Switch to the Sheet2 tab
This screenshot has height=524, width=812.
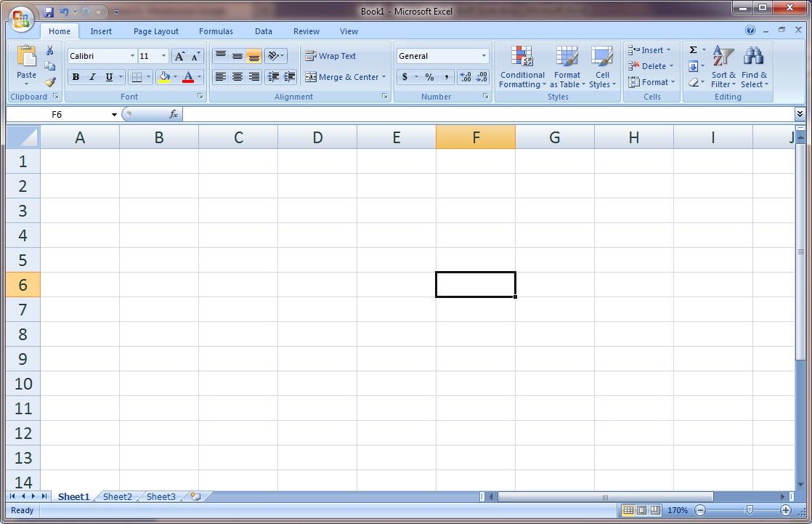(116, 496)
